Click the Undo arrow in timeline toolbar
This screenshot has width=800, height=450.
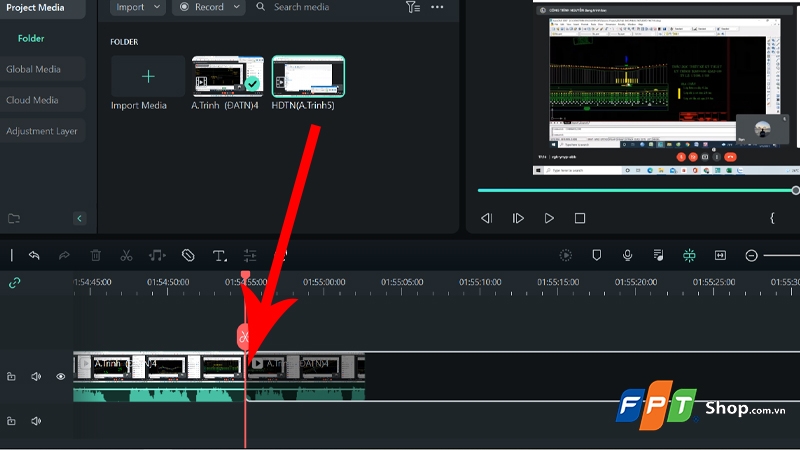34,256
